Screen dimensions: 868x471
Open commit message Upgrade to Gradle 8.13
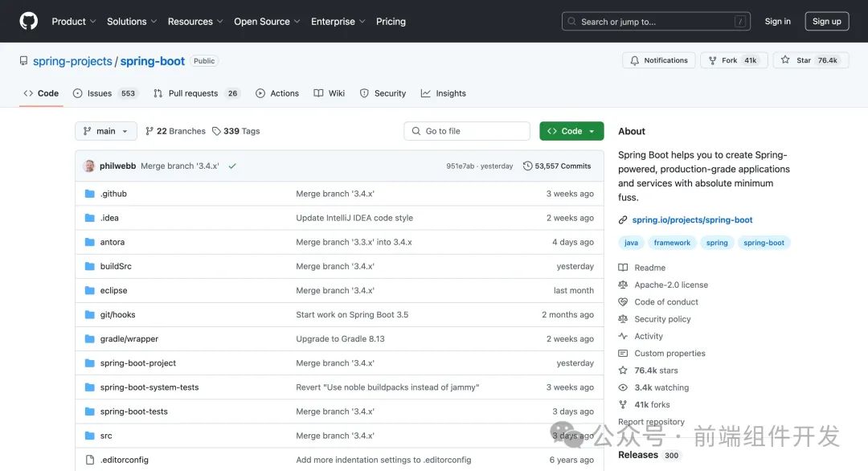pos(340,338)
